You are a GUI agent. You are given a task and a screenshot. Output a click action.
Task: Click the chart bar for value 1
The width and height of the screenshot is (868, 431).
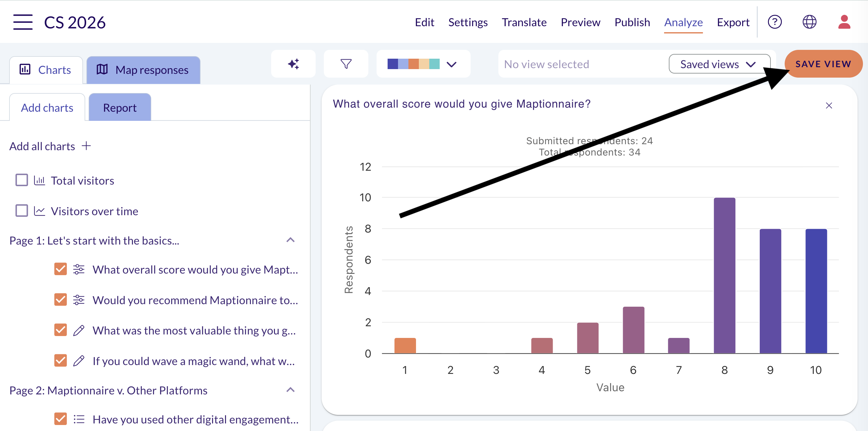[x=405, y=345]
